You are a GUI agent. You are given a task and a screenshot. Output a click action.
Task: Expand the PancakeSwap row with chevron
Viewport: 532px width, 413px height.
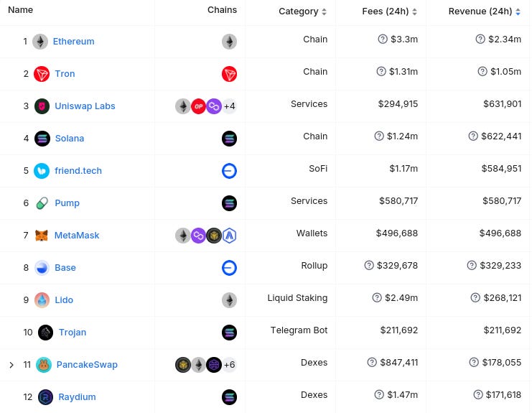click(x=11, y=365)
